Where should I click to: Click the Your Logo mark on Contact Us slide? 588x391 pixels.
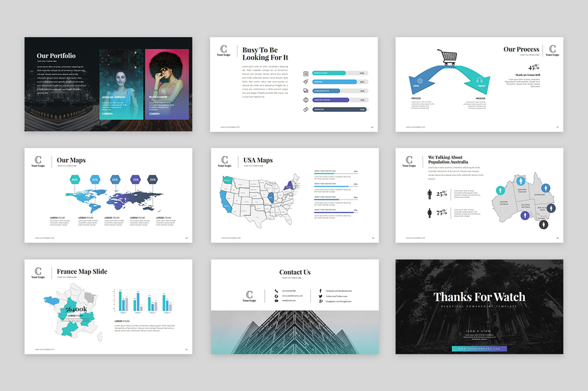[x=249, y=296]
